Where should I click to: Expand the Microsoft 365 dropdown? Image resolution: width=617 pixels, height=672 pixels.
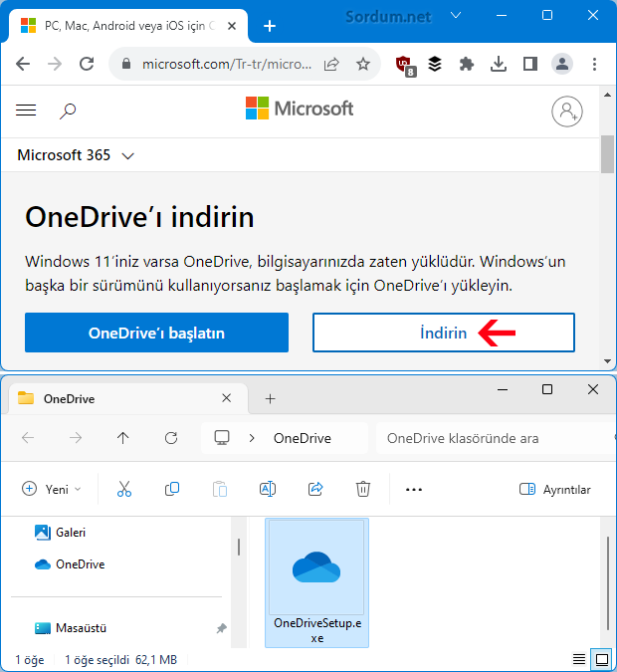point(76,155)
